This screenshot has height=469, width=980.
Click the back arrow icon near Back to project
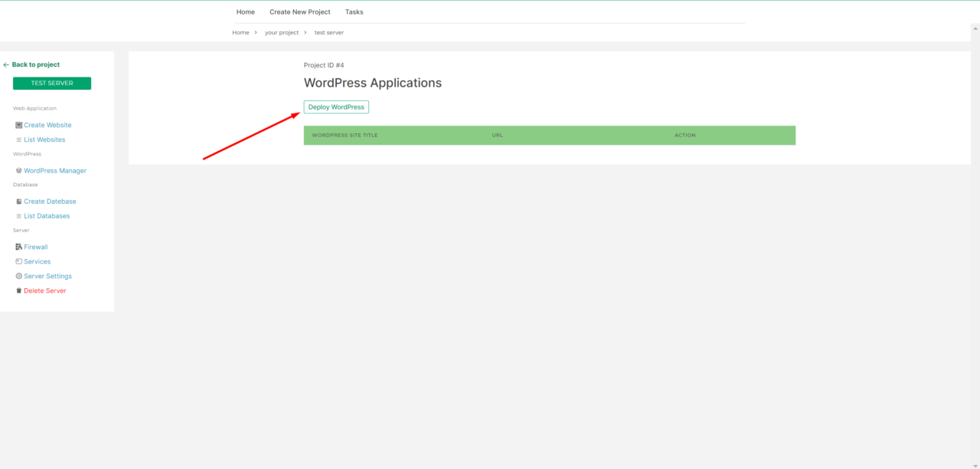point(5,64)
